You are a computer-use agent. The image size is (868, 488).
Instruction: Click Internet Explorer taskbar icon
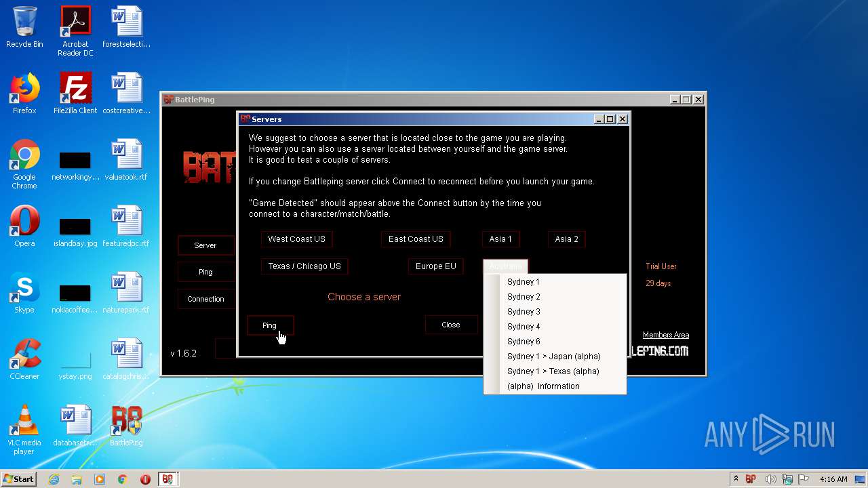(x=54, y=479)
